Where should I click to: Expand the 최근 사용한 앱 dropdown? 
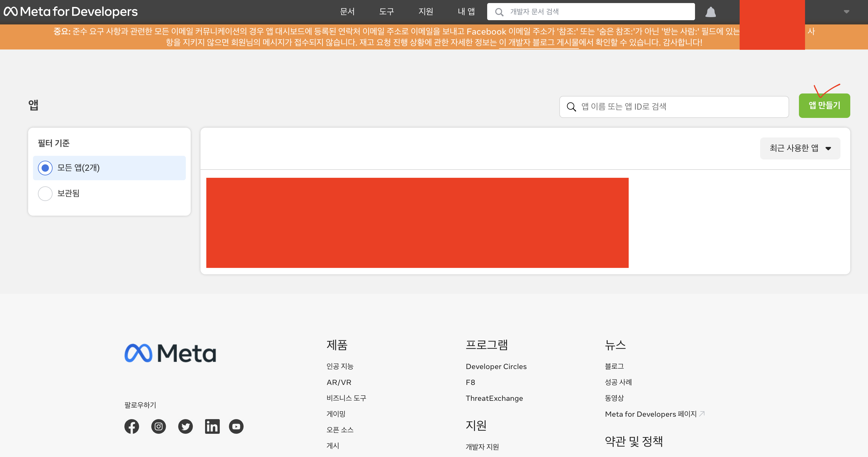tap(800, 148)
